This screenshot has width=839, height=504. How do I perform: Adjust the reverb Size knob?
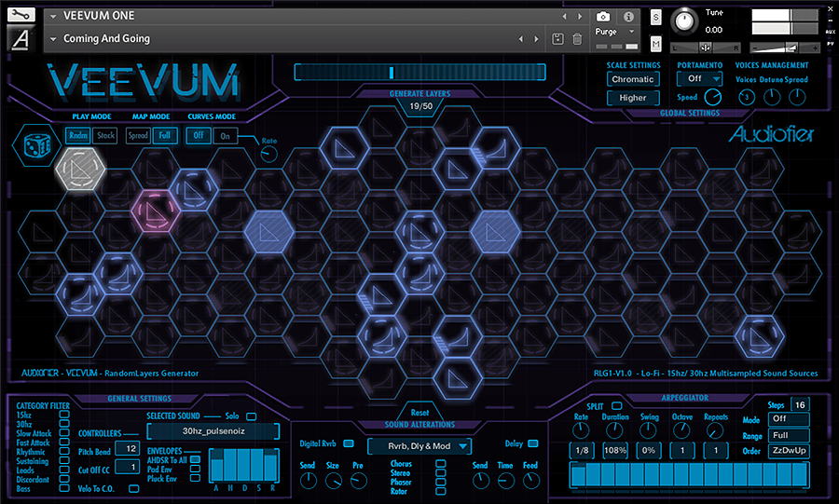(334, 481)
